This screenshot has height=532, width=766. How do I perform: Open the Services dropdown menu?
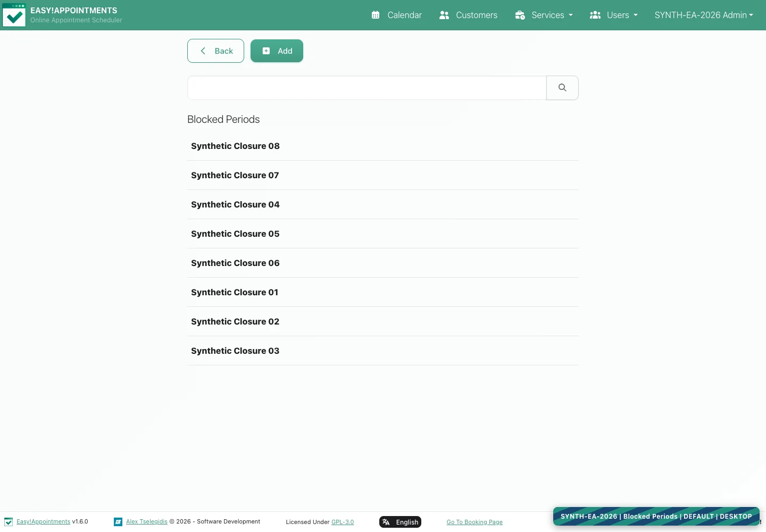pos(544,15)
